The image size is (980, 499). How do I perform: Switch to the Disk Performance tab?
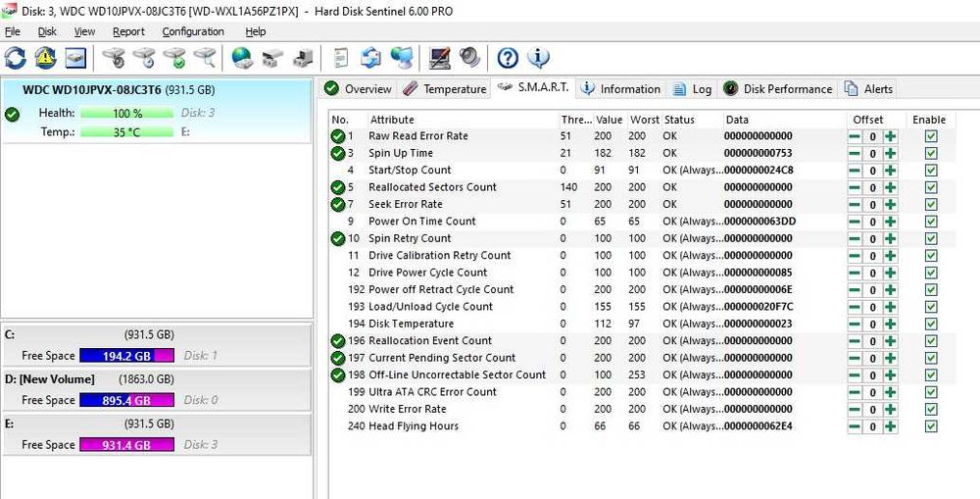pyautogui.click(x=777, y=89)
